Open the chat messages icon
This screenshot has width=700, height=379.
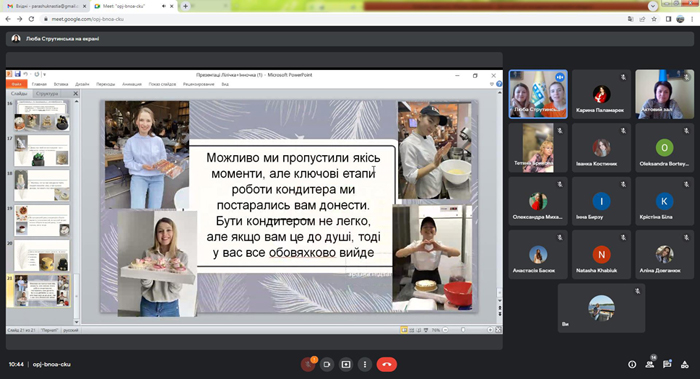667,364
